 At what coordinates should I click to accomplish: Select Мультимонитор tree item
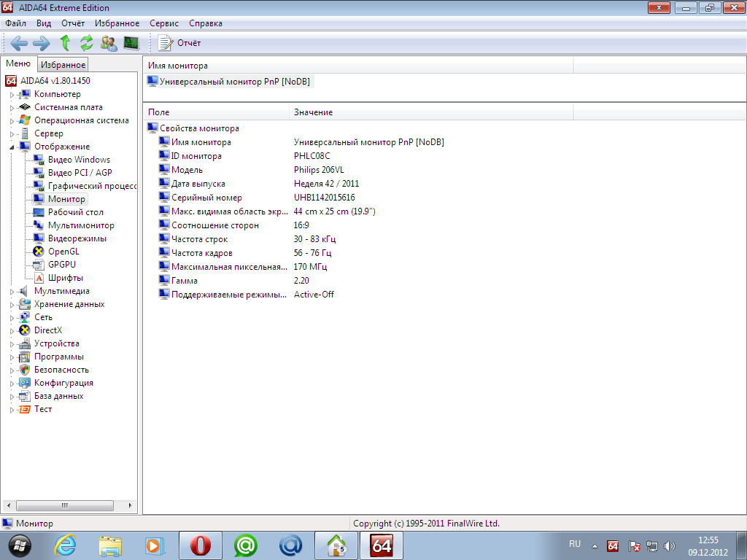tap(81, 226)
